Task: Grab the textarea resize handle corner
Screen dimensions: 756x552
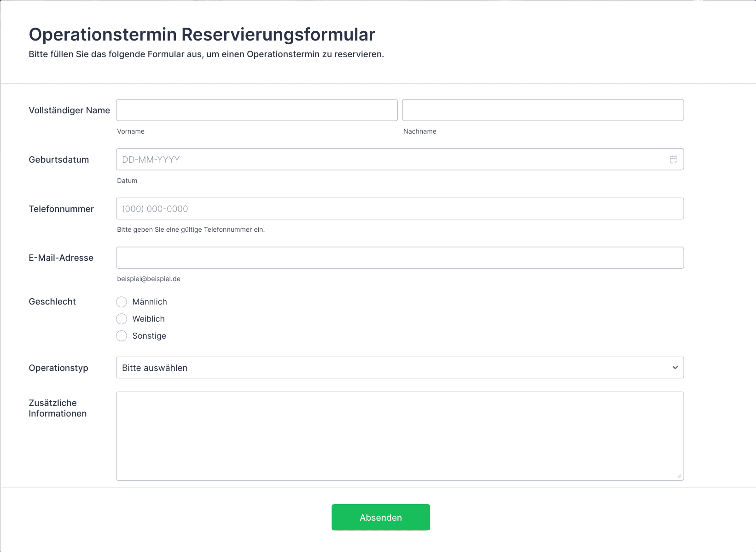Action: pyautogui.click(x=679, y=476)
